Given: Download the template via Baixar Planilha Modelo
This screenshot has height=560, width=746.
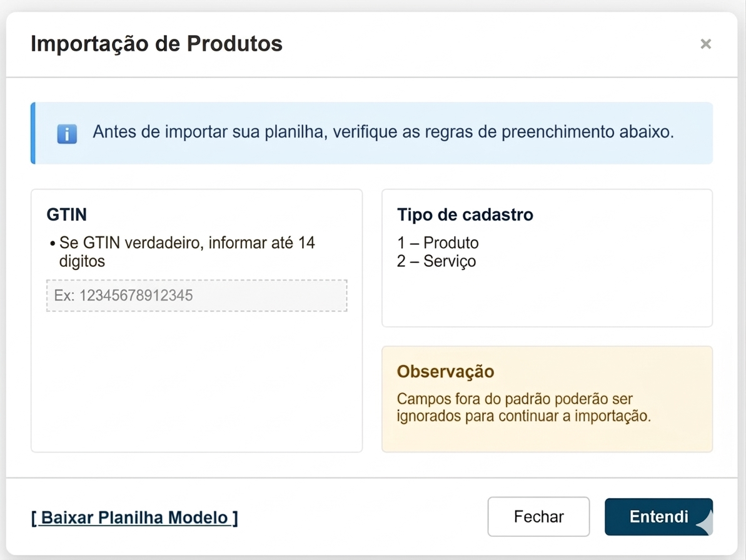Looking at the screenshot, I should (x=134, y=517).
